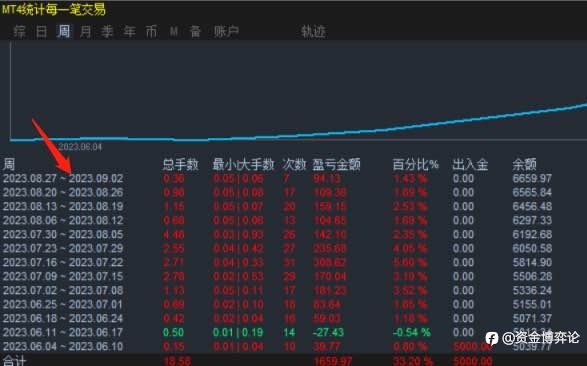Click the 0.00 deposit cell in 2023.09.02 row
Viewport: 587px width, 366px height.
[x=463, y=179]
